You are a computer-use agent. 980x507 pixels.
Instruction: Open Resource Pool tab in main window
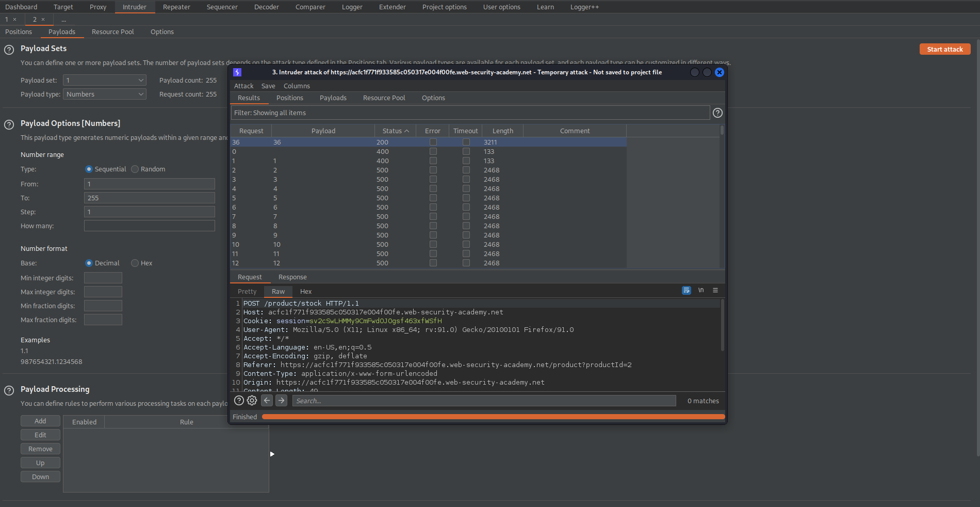click(x=112, y=31)
